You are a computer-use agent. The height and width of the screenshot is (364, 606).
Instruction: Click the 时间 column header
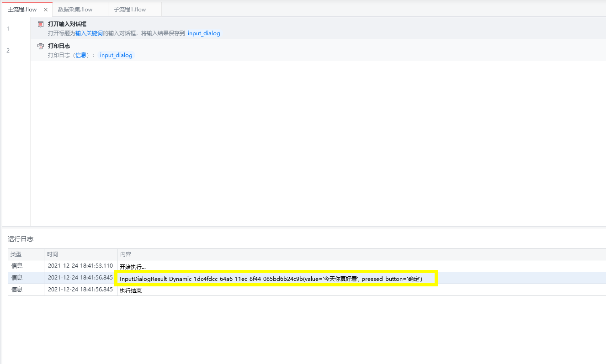[x=53, y=254]
